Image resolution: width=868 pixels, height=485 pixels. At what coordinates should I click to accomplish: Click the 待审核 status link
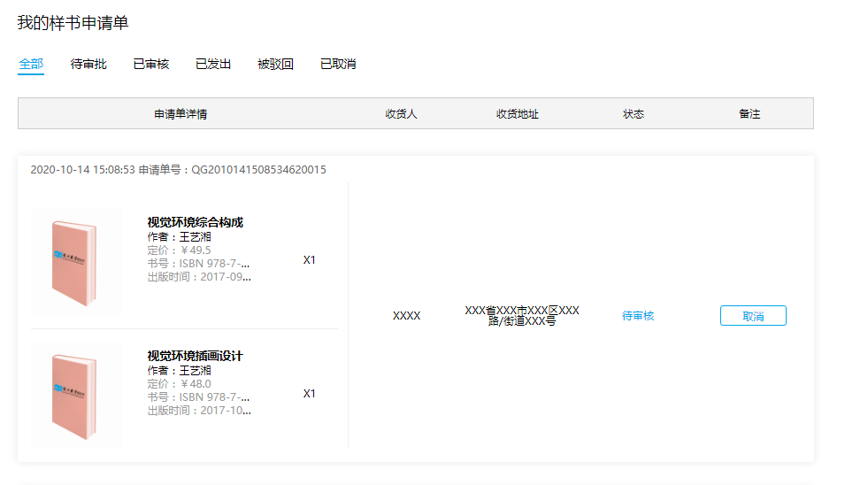click(637, 316)
